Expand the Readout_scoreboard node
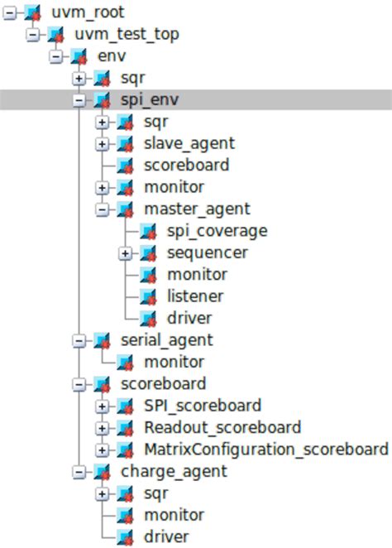 (102, 429)
